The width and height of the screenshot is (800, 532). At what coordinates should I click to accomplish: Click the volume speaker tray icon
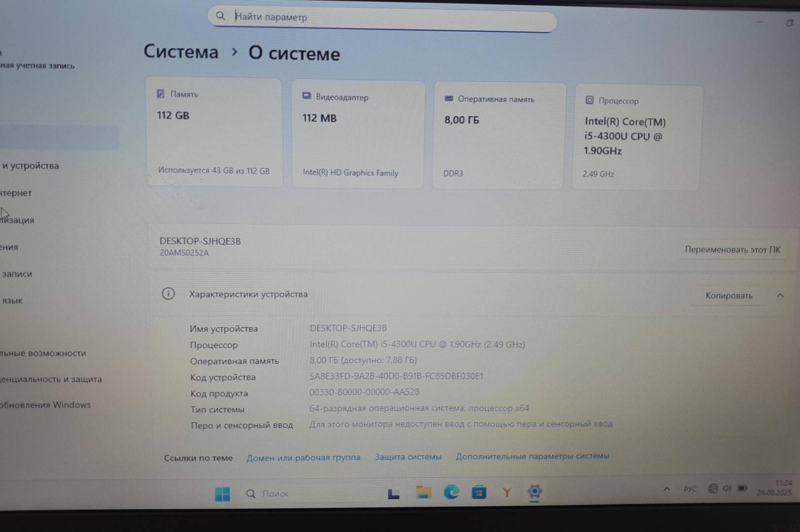727,489
